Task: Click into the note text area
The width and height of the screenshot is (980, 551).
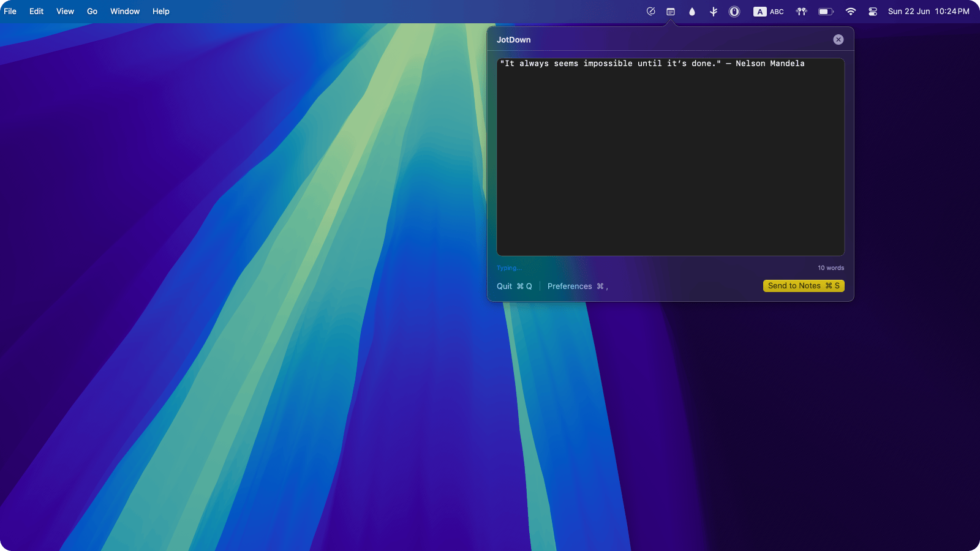Action: coord(671,157)
